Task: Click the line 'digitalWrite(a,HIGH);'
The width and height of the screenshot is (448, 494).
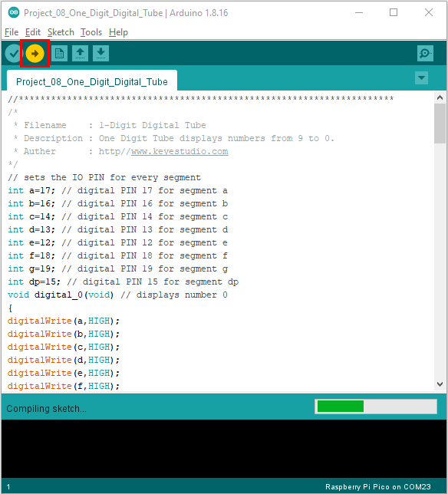Action: [64, 321]
